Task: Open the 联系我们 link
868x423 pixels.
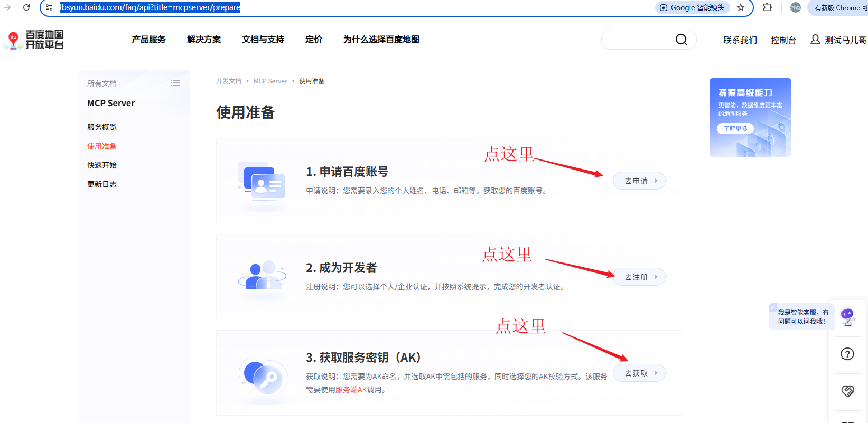Action: click(x=740, y=40)
